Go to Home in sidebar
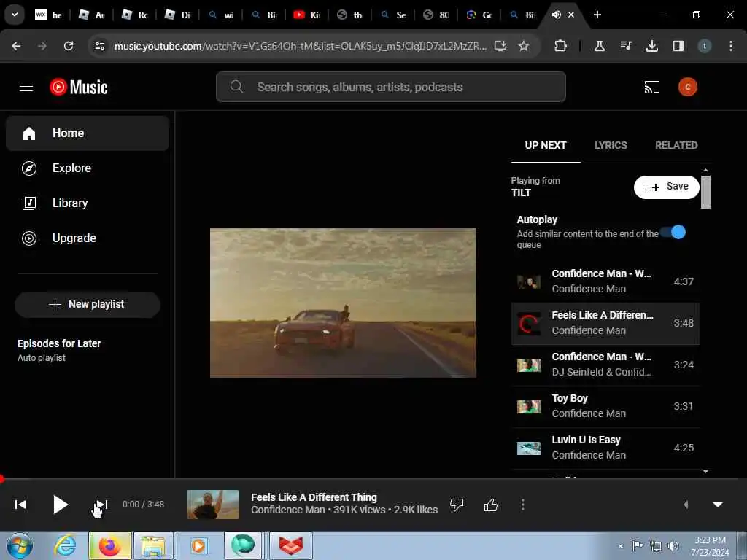The height and width of the screenshot is (560, 747). [x=88, y=133]
